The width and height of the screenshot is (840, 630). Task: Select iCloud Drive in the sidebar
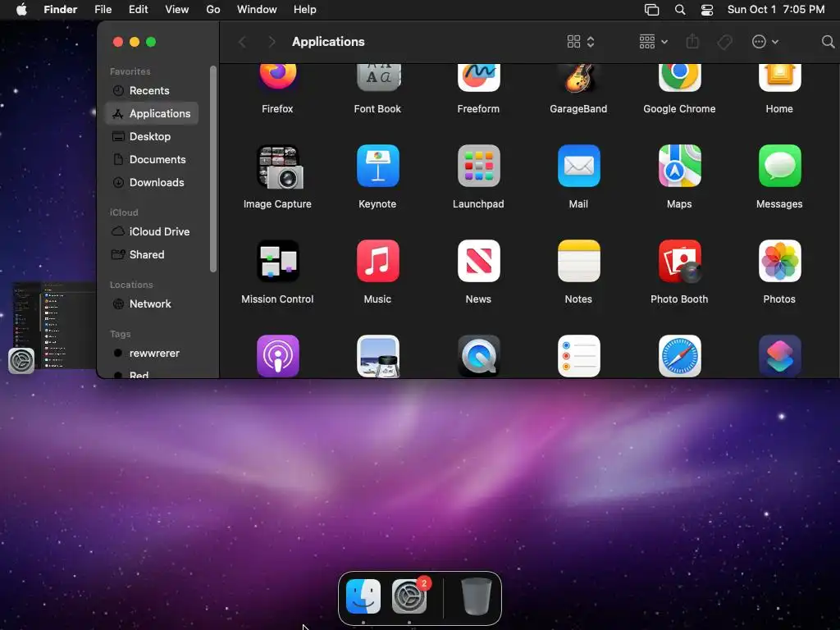coord(152,232)
